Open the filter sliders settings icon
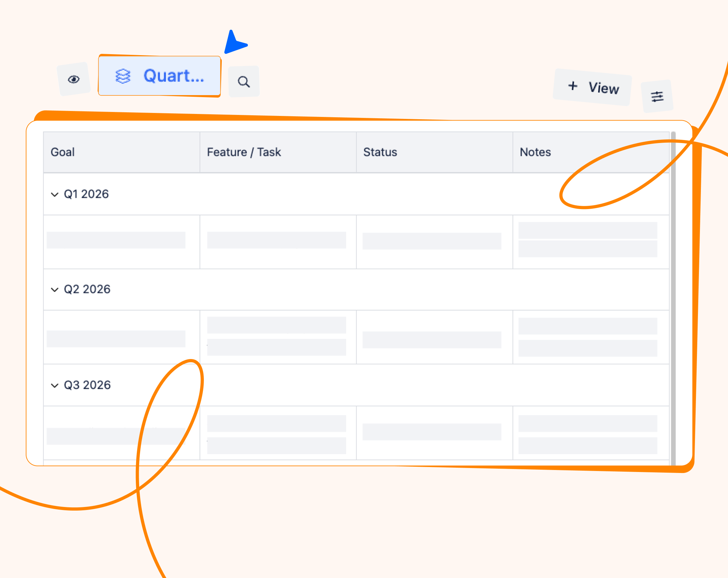This screenshot has height=578, width=728. 657,97
